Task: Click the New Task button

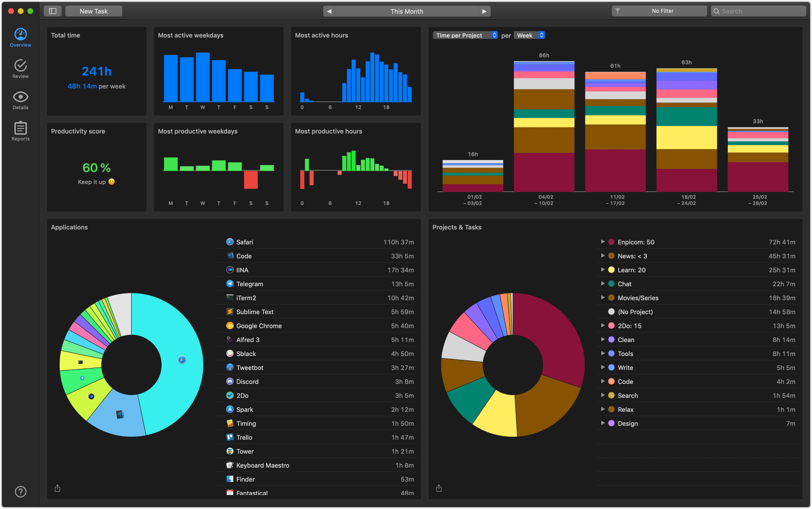Action: coord(94,11)
